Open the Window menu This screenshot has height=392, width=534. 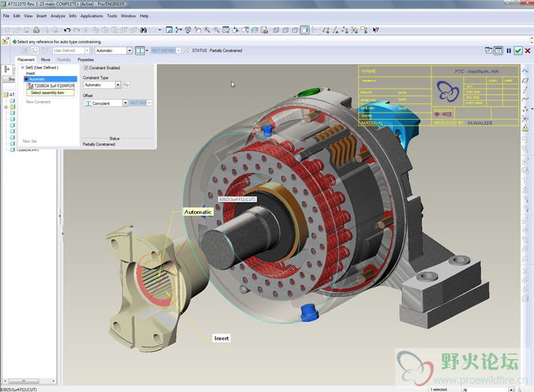(128, 16)
